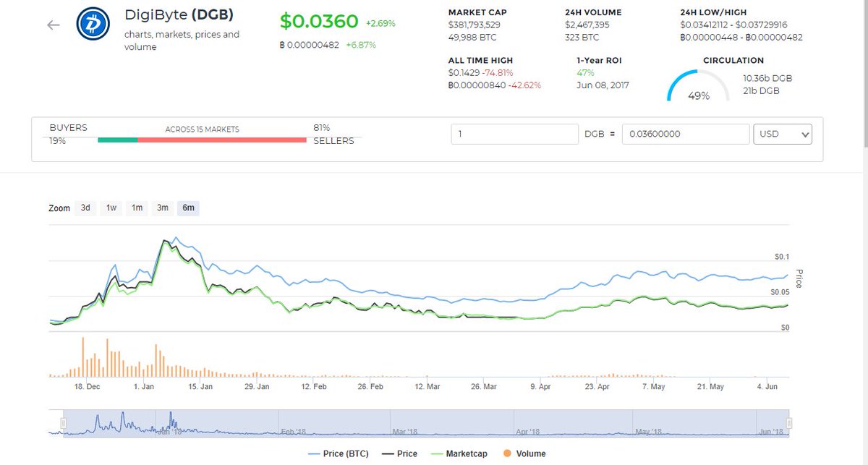Toggle the Volume legend series
Viewport: 868px width, 465px height.
click(525, 453)
